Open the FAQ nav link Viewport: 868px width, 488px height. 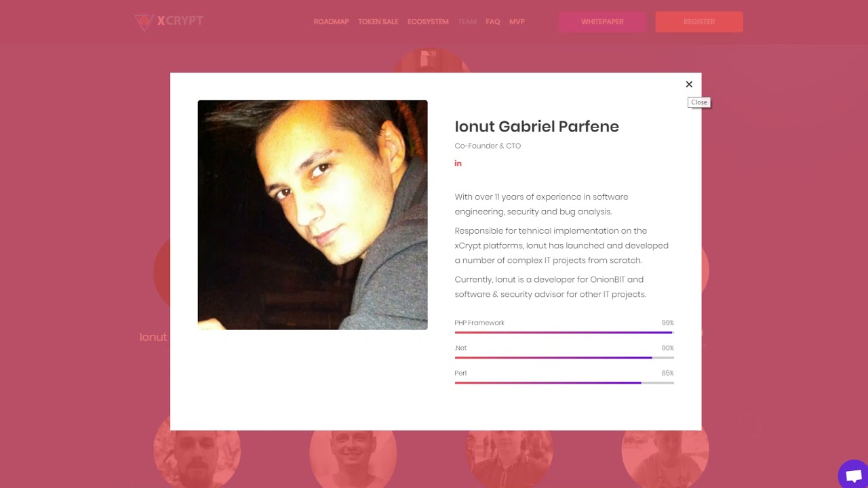pos(493,22)
